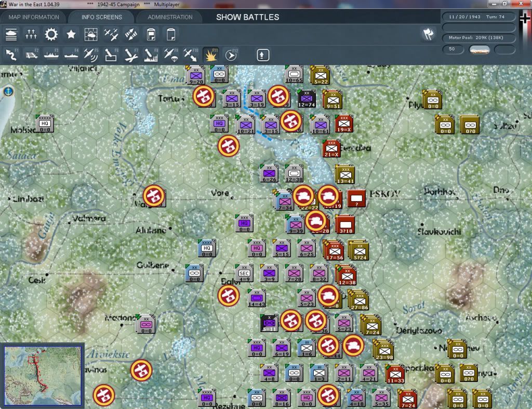This screenshot has width=532, height=409.
Task: Select the 27=86 Soviet stack
Action: click(x=359, y=300)
